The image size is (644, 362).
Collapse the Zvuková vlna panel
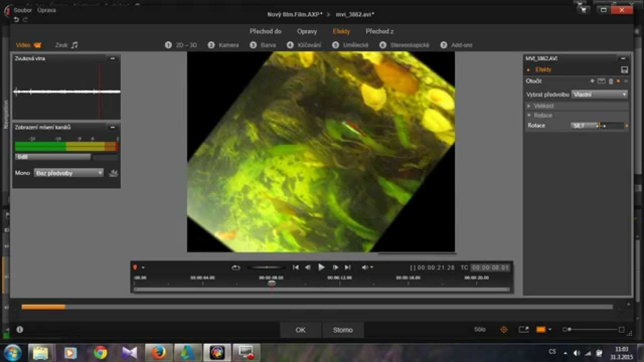coord(113,58)
